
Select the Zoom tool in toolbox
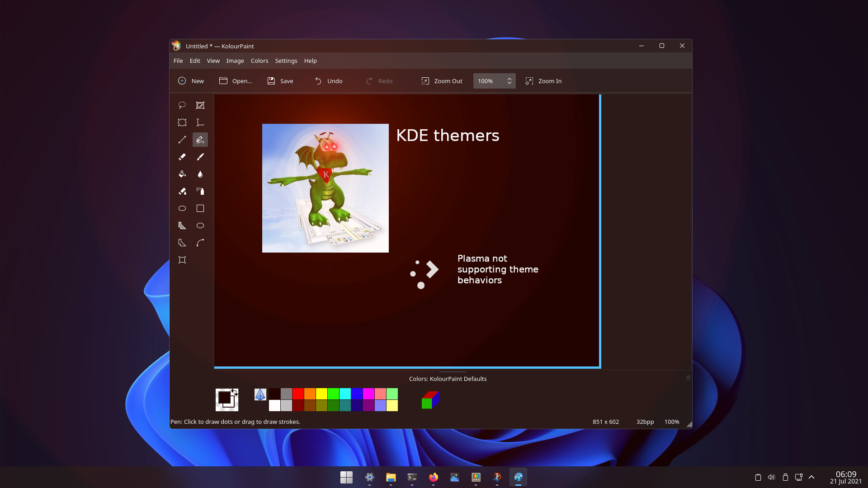pos(182,260)
